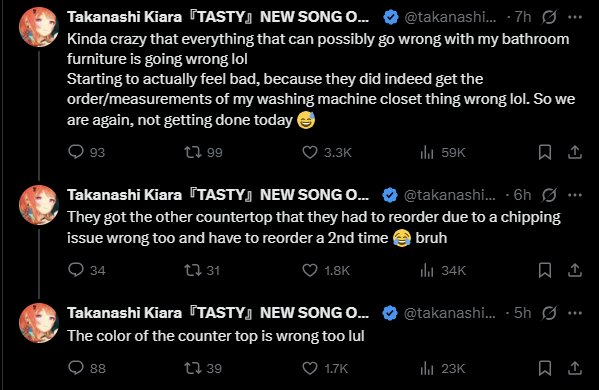Open the 5h timestamp permalink
The width and height of the screenshot is (599, 390).
522,313
